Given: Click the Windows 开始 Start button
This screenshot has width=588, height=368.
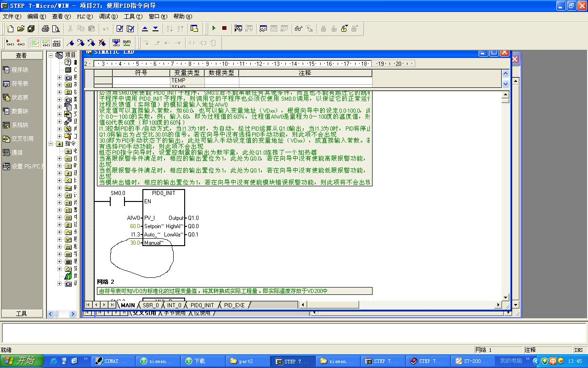Looking at the screenshot, I should pyautogui.click(x=22, y=361).
